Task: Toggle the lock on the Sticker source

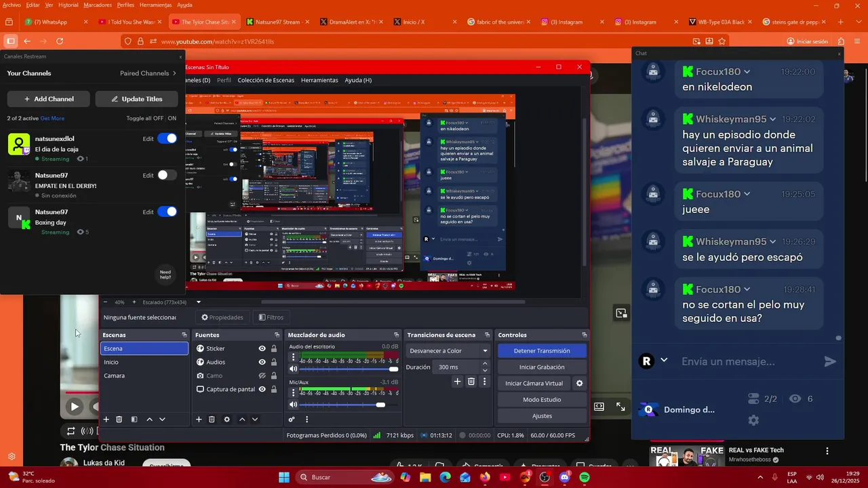Action: pyautogui.click(x=273, y=348)
